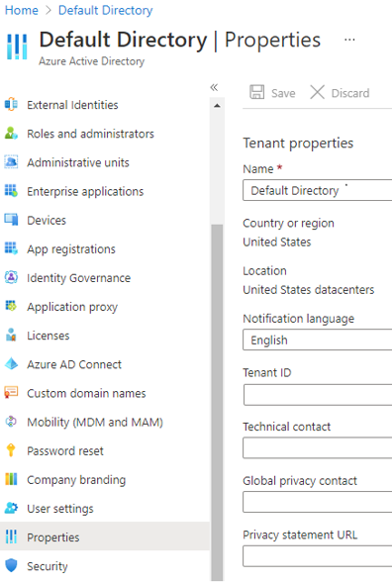
Task: Click the Privacy statement URL field
Action: click(x=317, y=556)
